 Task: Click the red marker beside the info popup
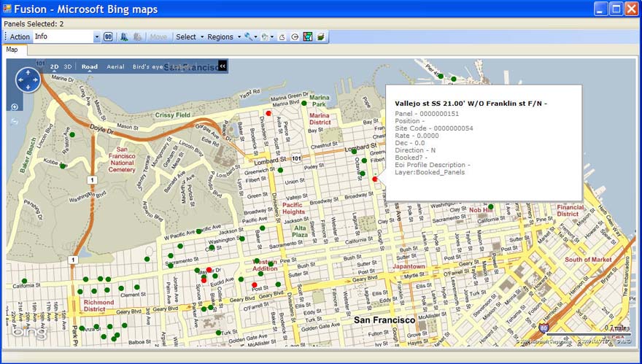tap(375, 179)
